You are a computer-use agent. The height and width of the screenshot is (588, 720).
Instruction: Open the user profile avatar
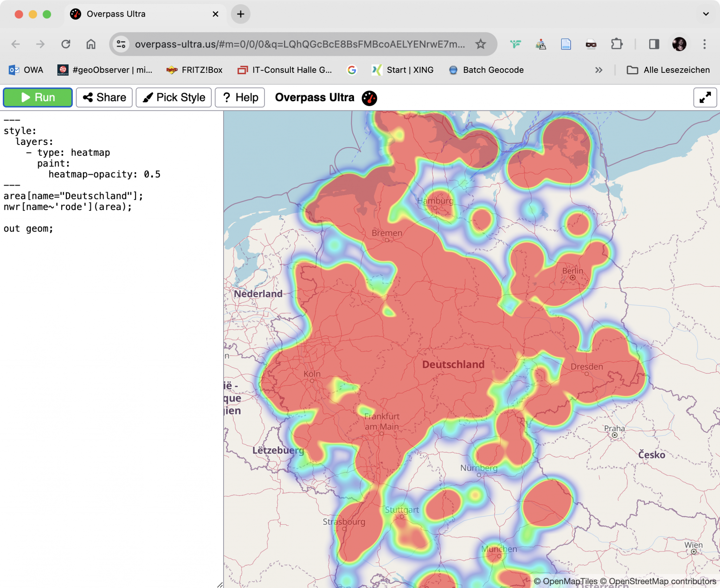[x=679, y=44]
